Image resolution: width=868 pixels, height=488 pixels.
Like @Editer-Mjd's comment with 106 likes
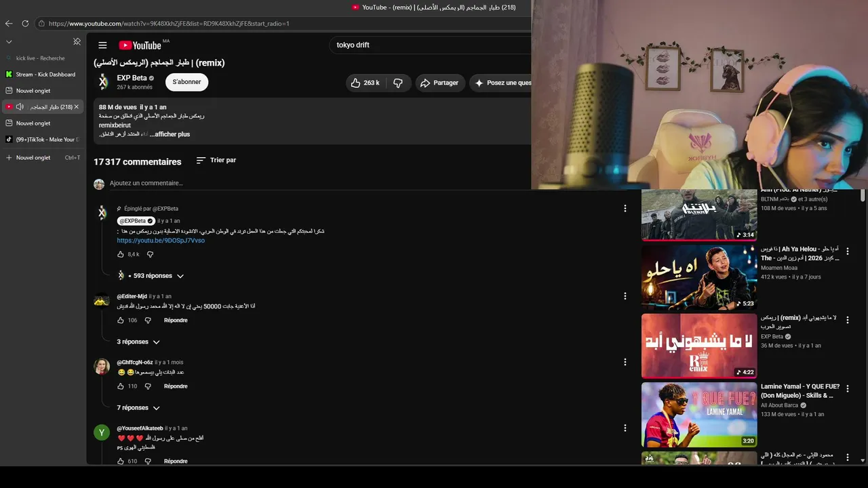[x=121, y=321]
